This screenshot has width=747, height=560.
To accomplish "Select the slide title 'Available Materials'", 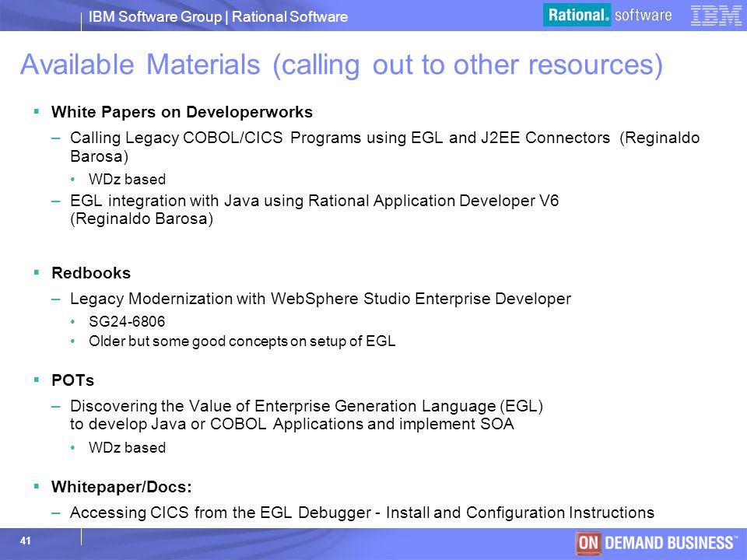I will click(x=341, y=65).
